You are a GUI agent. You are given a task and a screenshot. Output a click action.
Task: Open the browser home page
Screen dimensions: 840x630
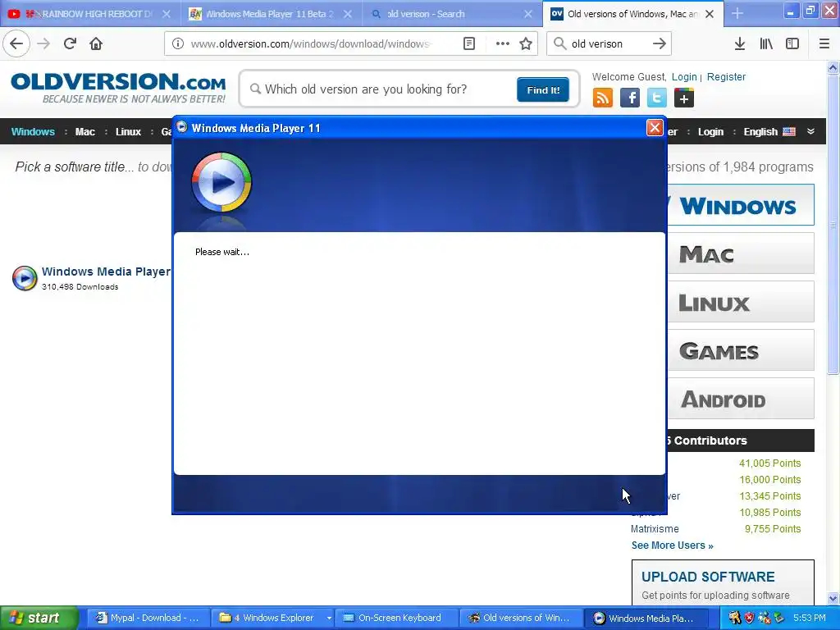[x=96, y=43]
